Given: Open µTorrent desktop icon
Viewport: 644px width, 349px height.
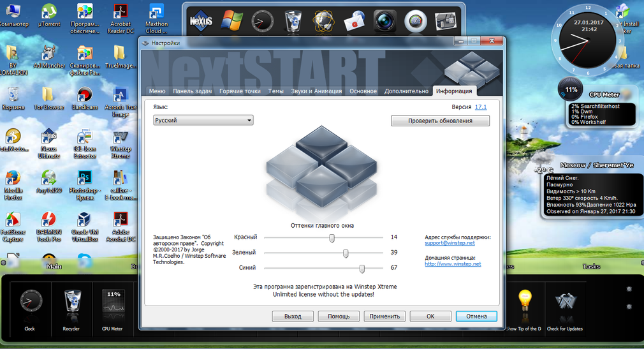Looking at the screenshot, I should pyautogui.click(x=49, y=15).
